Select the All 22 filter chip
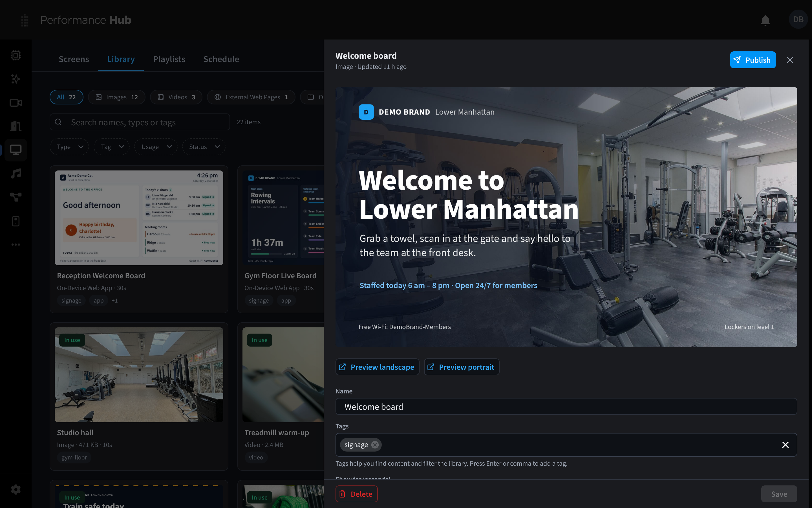812x508 pixels. tap(67, 97)
